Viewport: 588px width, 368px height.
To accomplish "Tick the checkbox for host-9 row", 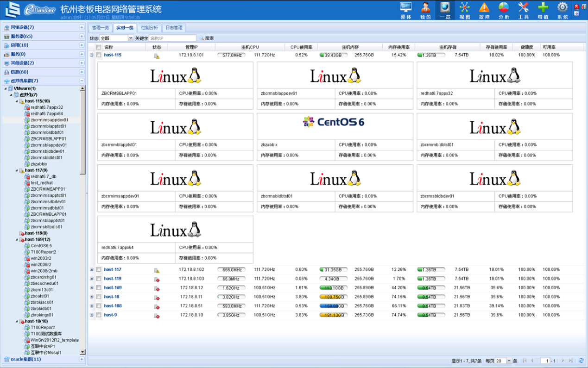I will pos(99,315).
